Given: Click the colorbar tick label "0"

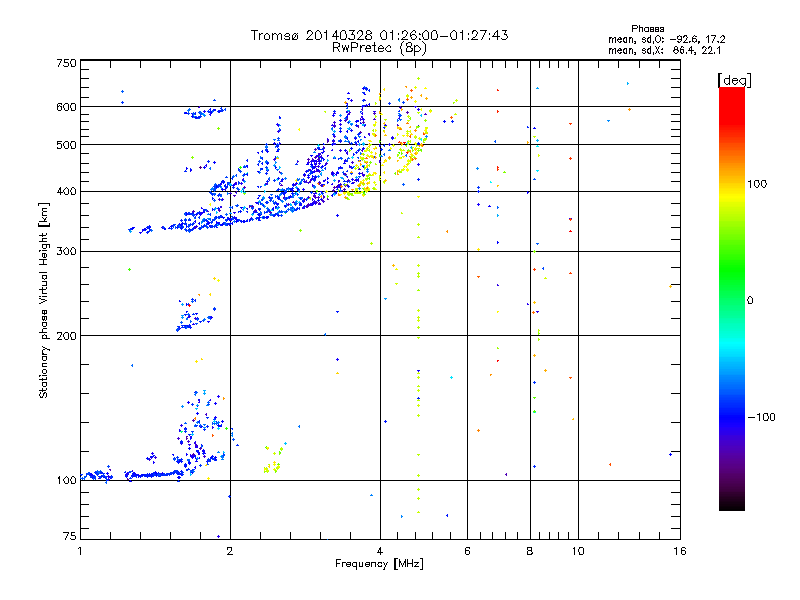Looking at the screenshot, I should (750, 301).
